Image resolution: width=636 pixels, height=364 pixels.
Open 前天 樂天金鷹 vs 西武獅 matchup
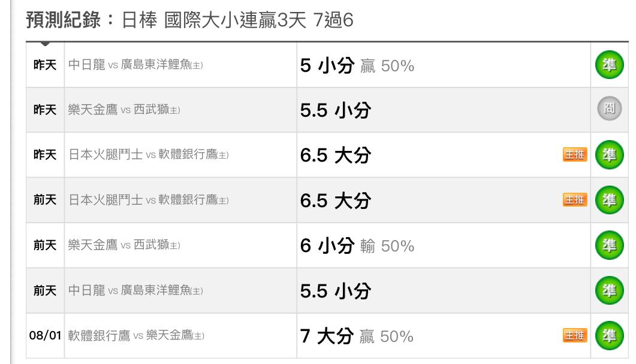click(124, 245)
